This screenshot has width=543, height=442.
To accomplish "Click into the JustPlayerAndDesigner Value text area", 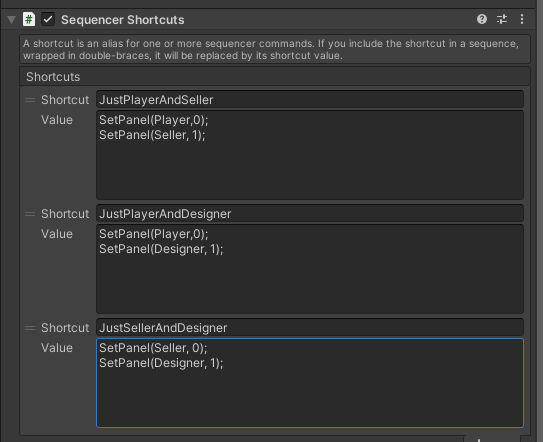I will tap(310, 269).
